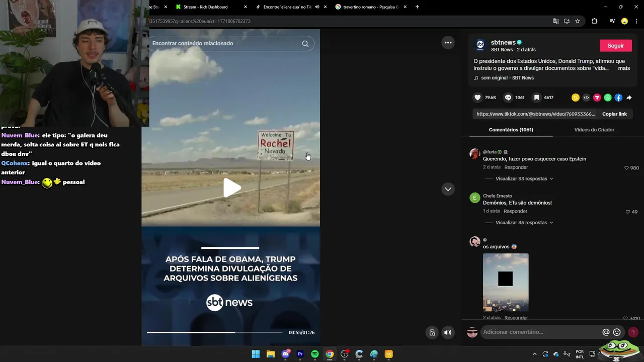Save video with the bookmark icon
This screenshot has width=644, height=362.
tap(537, 98)
